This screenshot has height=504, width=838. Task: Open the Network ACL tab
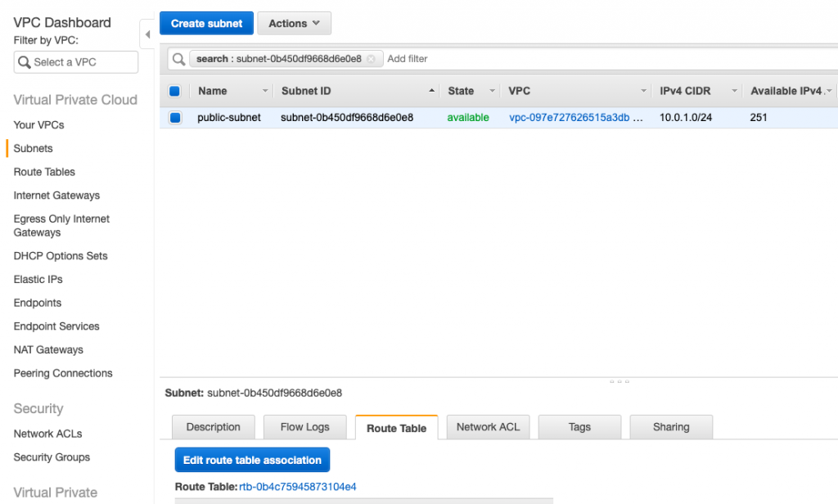(488, 427)
